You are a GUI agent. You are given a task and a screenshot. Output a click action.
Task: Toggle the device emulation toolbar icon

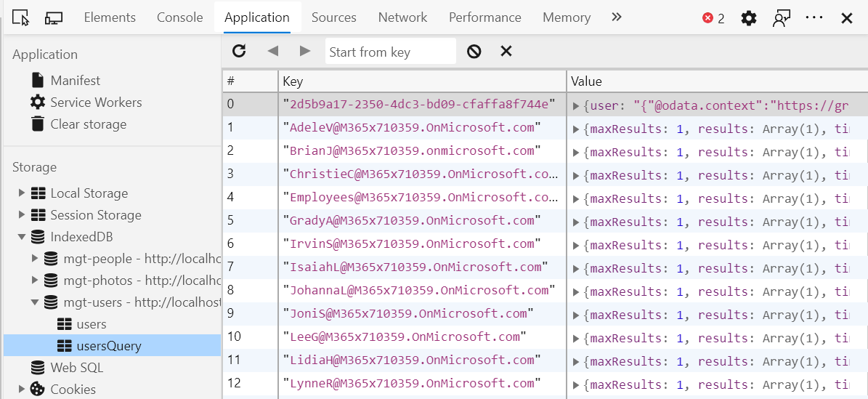[x=53, y=17]
